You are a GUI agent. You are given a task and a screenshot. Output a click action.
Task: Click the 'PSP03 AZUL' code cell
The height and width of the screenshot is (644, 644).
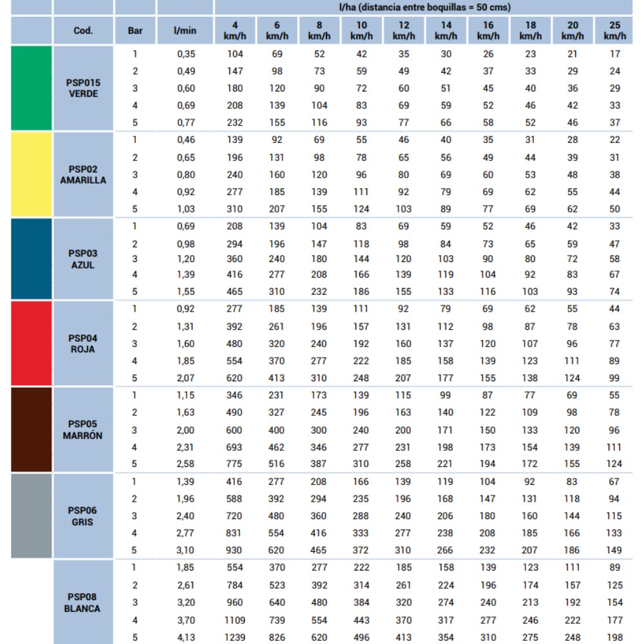[83, 259]
